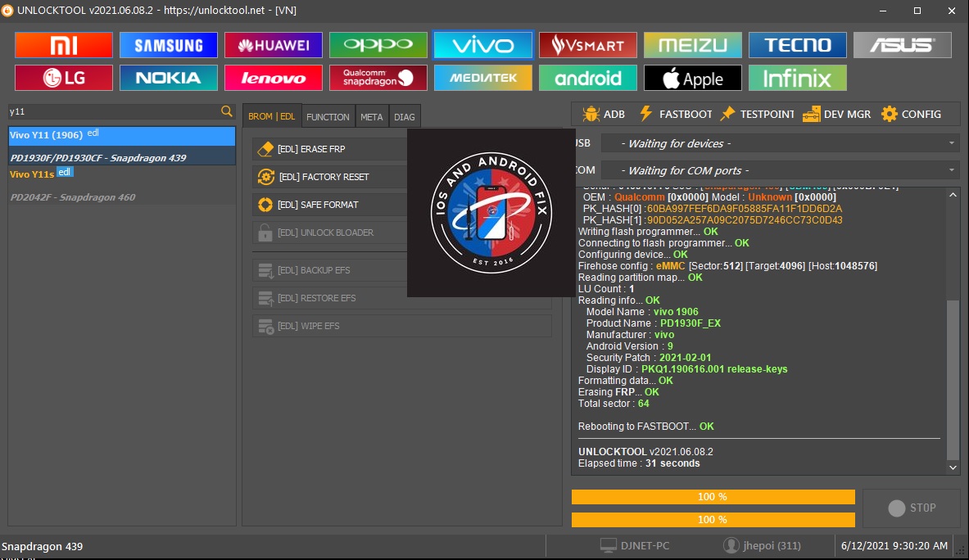Click the log scrollbar up arrow
The image size is (969, 560).
click(953, 195)
